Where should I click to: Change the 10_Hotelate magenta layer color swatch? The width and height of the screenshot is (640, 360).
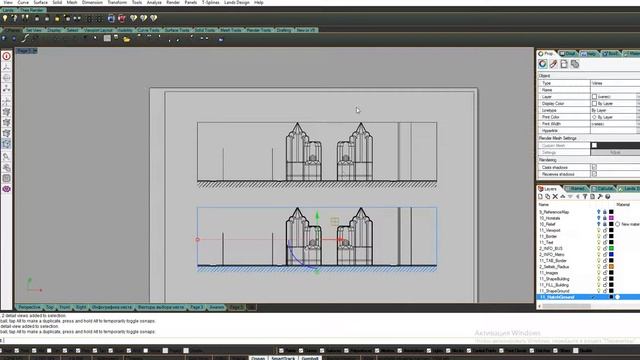click(611, 218)
